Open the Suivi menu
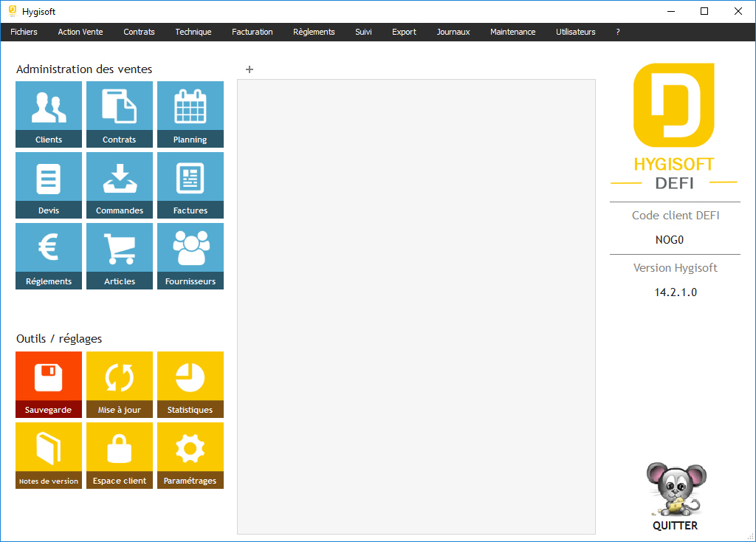This screenshot has height=542, width=756. click(363, 32)
